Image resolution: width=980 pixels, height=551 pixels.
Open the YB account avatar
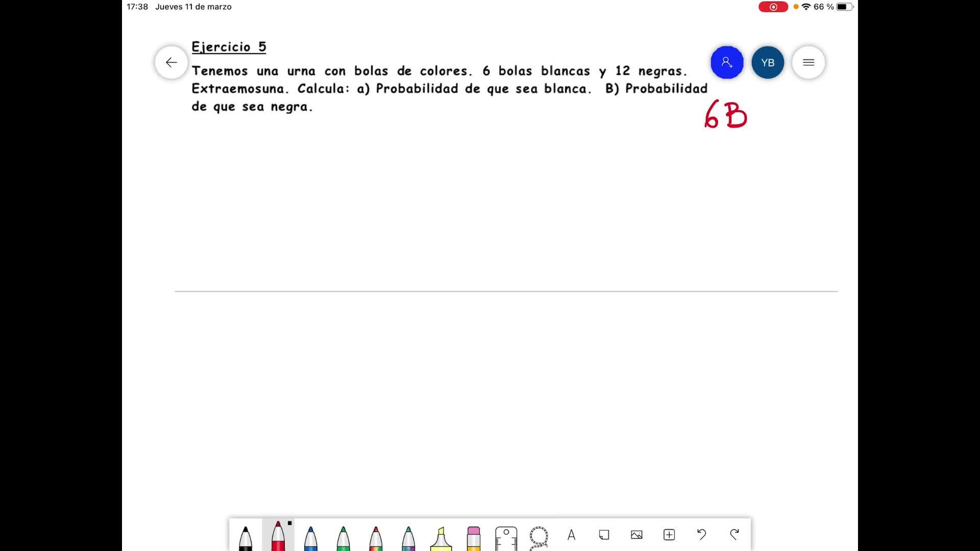(x=768, y=62)
